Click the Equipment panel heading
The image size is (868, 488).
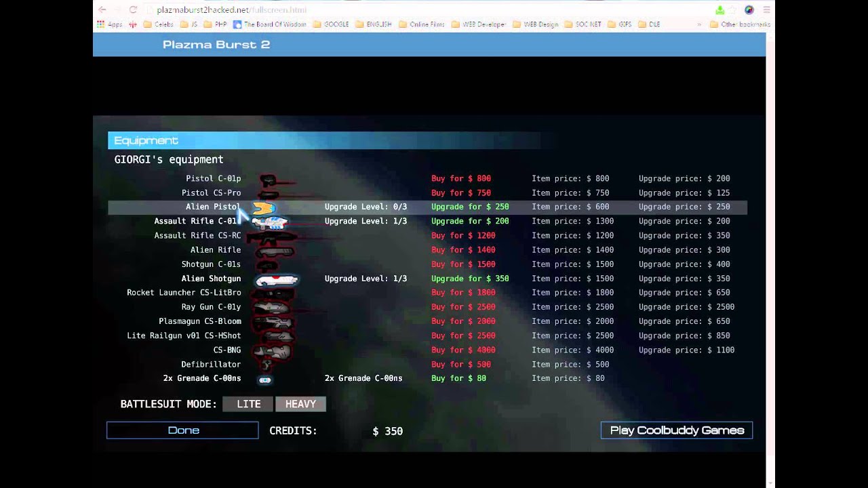tap(146, 140)
